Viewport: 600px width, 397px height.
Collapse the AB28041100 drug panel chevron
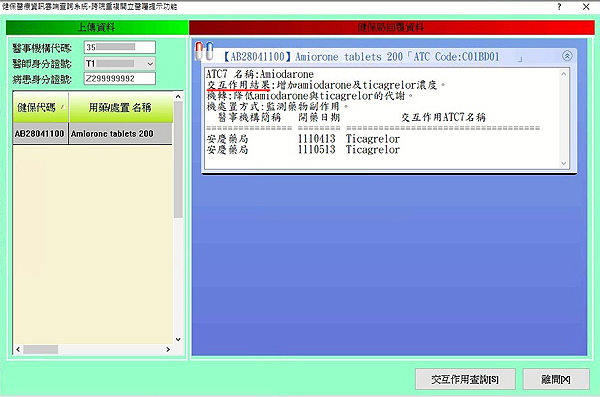(567, 56)
